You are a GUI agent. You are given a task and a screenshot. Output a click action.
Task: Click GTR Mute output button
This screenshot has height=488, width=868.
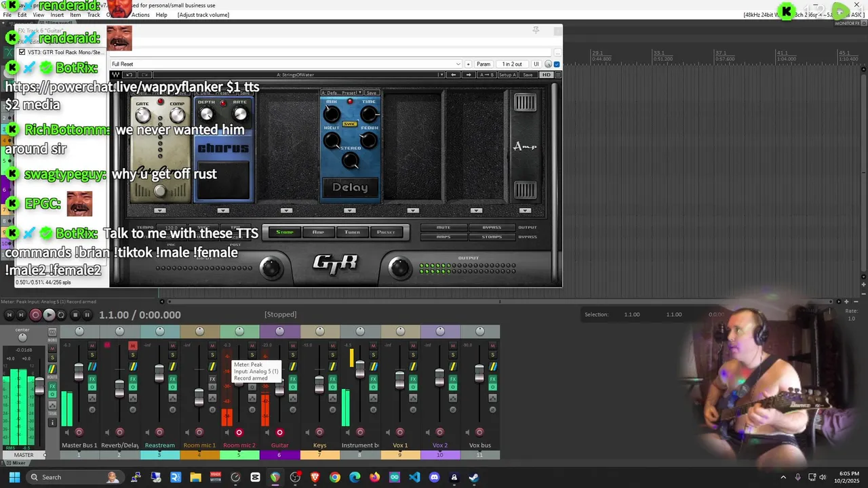click(443, 227)
